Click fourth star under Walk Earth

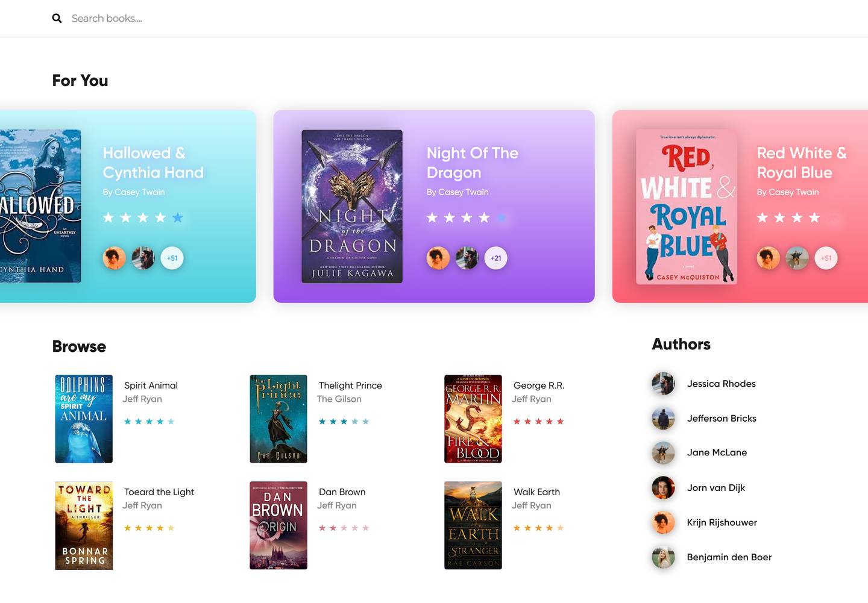click(549, 528)
